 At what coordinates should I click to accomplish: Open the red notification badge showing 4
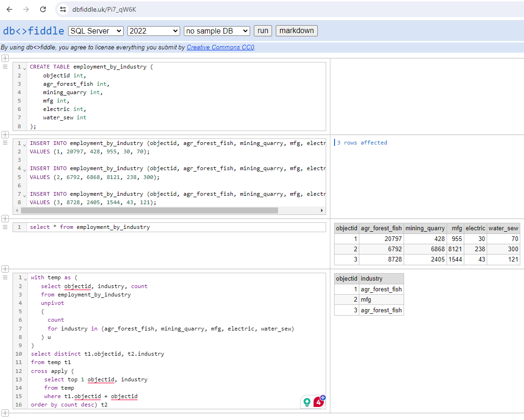(x=318, y=401)
